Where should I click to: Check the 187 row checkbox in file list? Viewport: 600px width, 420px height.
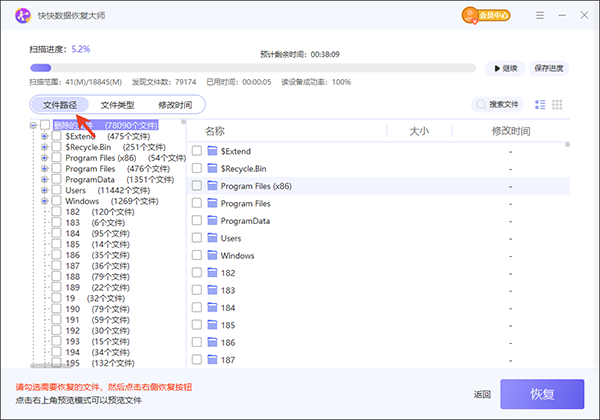click(197, 359)
